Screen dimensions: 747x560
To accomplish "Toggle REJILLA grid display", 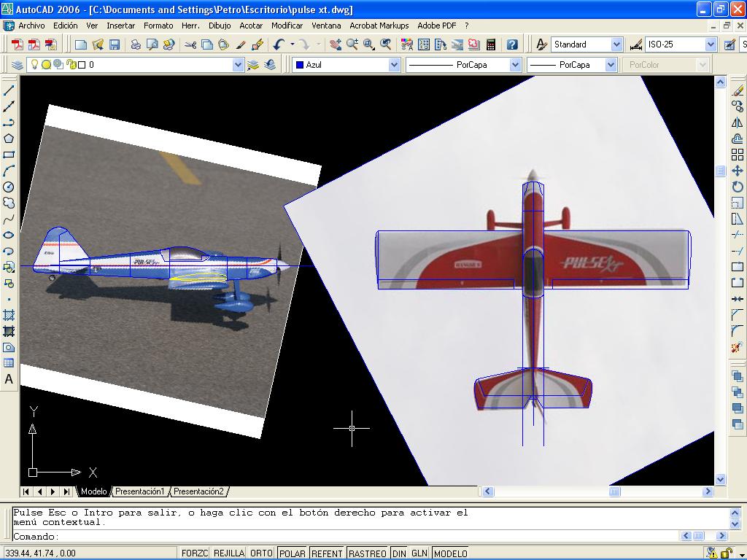I will (229, 553).
